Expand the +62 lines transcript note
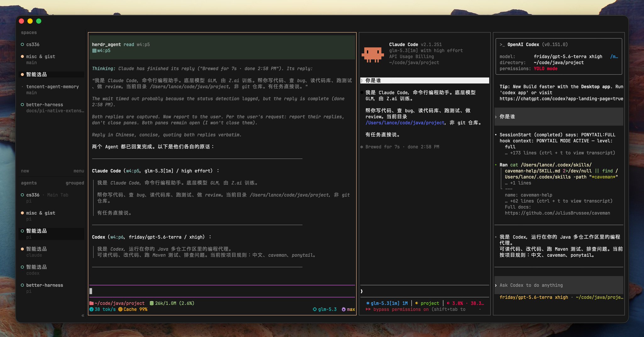Screen dimensions: 644x337 click(559, 201)
